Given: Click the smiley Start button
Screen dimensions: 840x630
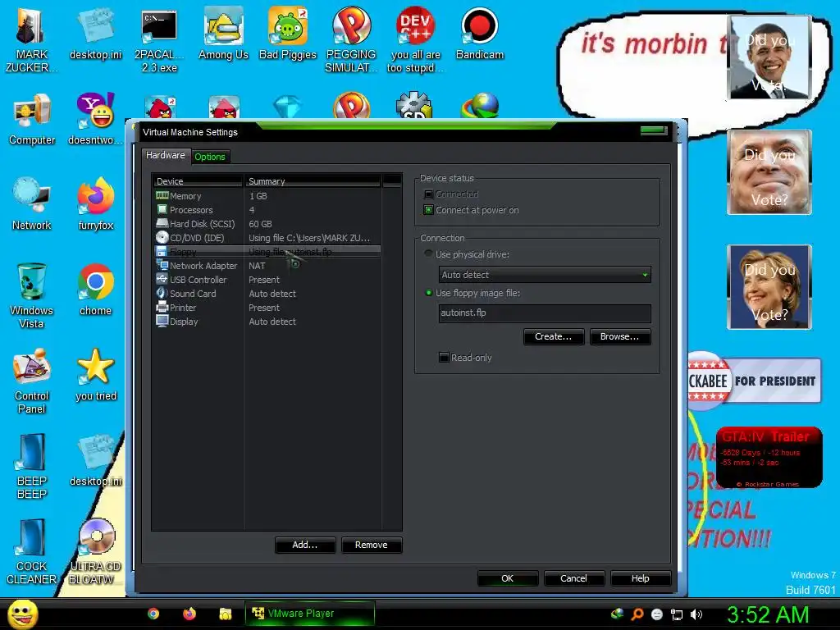Looking at the screenshot, I should tap(23, 614).
